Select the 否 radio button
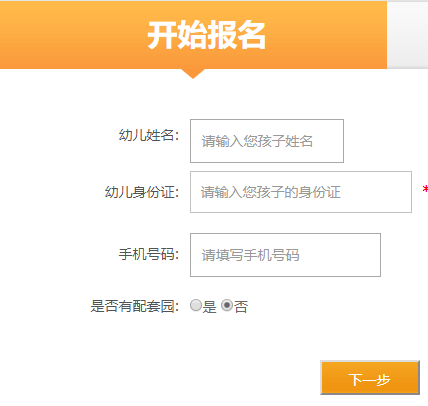Screen dimensions: 428x406 coord(227,305)
